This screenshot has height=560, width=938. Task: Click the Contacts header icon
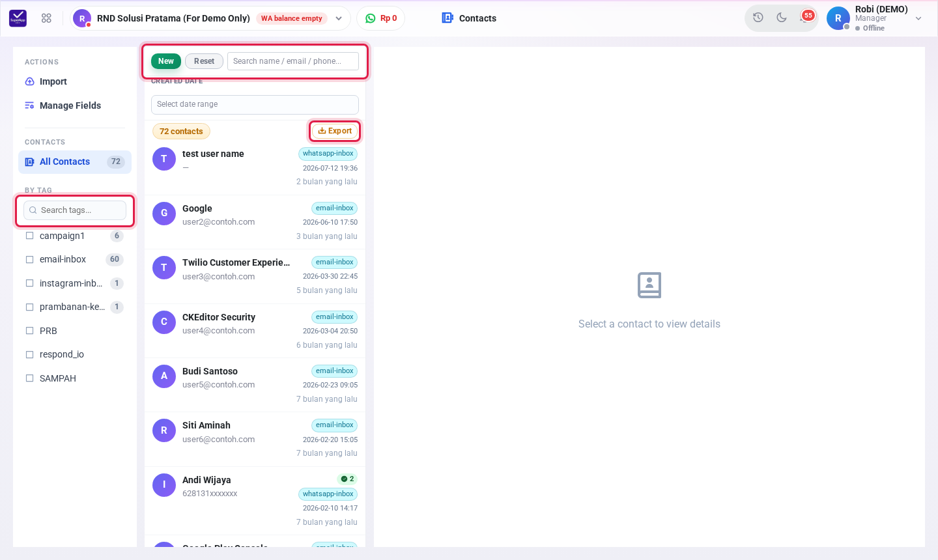(x=448, y=18)
